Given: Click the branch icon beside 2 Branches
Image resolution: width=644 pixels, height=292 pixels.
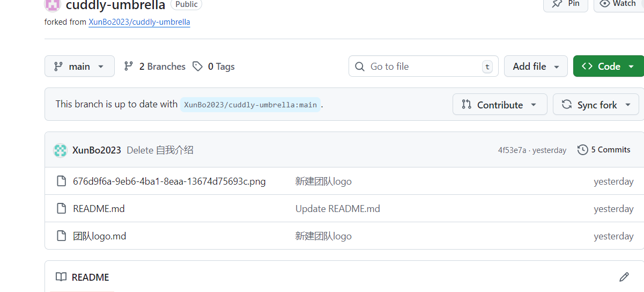Looking at the screenshot, I should (129, 66).
